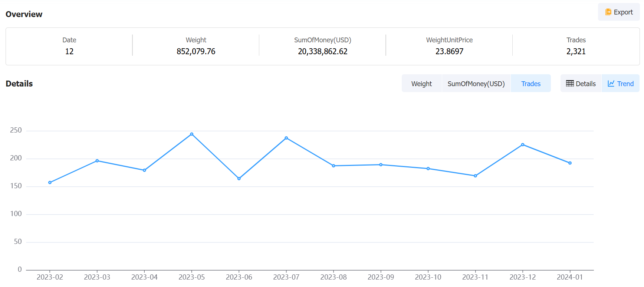Click the 2023-12 data point
The width and height of the screenshot is (644, 287).
coord(523,144)
